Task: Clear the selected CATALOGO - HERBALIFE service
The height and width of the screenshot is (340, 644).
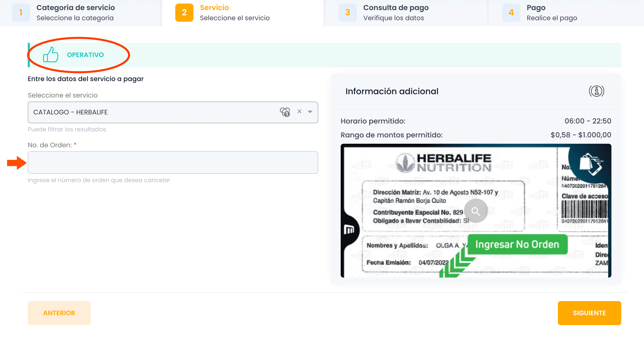Action: pyautogui.click(x=299, y=111)
